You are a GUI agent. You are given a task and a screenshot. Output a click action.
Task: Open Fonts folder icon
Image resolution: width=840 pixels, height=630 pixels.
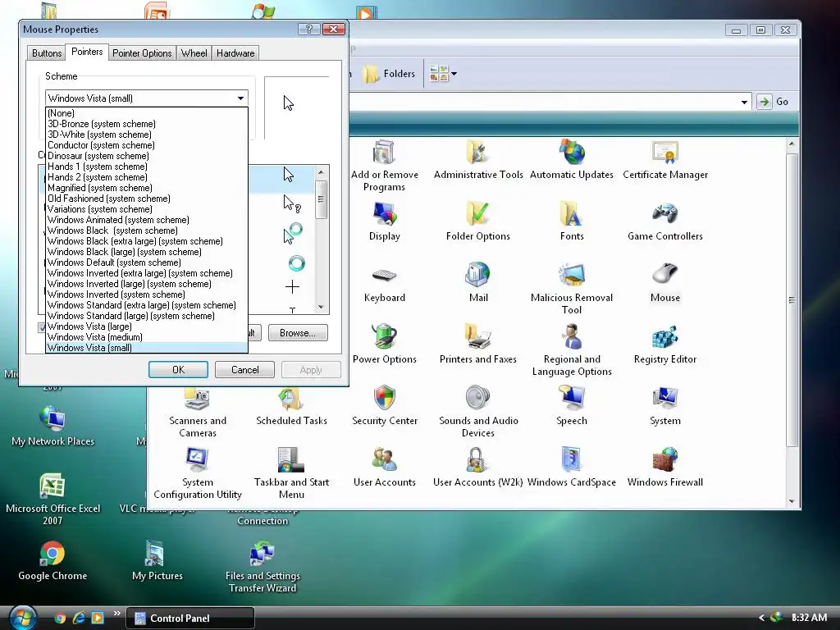tap(572, 221)
